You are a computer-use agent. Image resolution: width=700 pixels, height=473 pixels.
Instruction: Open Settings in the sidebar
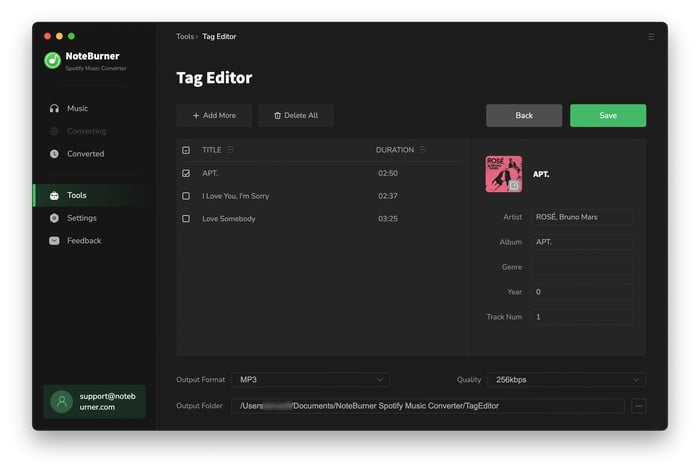82,218
